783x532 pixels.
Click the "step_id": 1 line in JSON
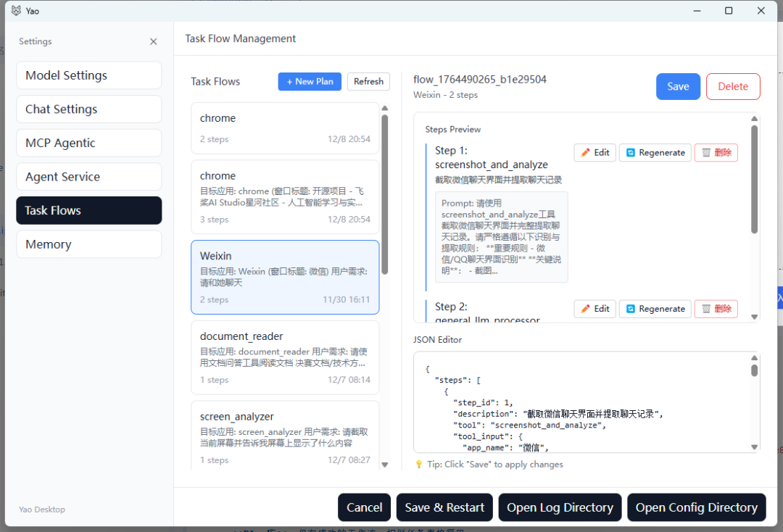pyautogui.click(x=483, y=402)
